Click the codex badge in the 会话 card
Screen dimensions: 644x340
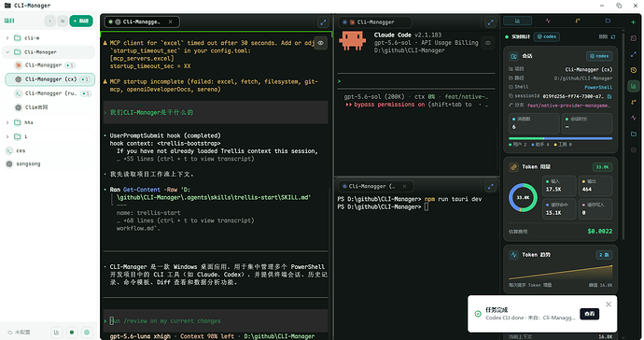[599, 56]
